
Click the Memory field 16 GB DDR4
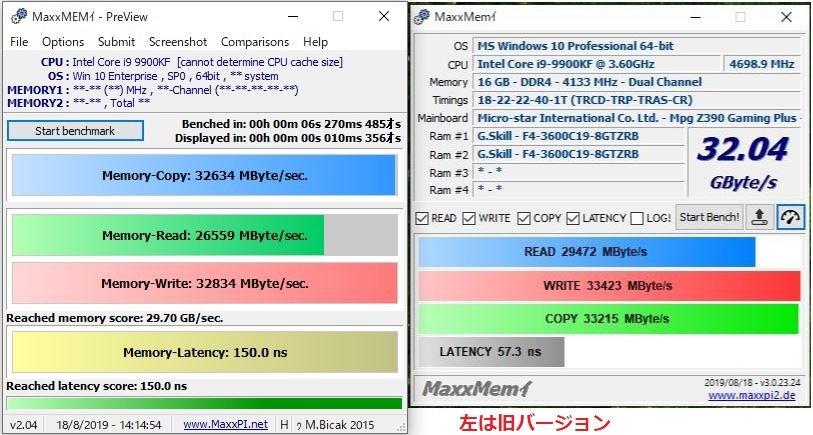(x=637, y=82)
